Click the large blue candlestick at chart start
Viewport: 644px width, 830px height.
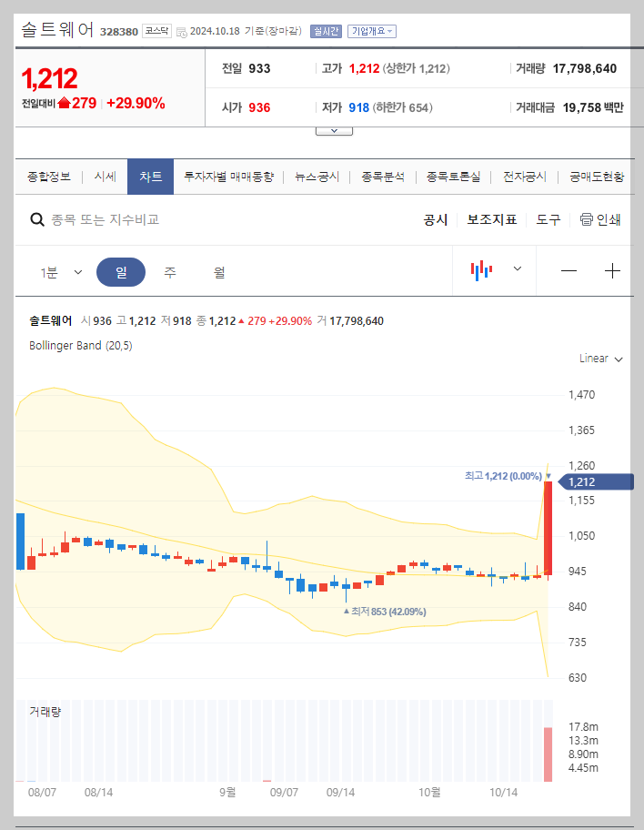21,542
